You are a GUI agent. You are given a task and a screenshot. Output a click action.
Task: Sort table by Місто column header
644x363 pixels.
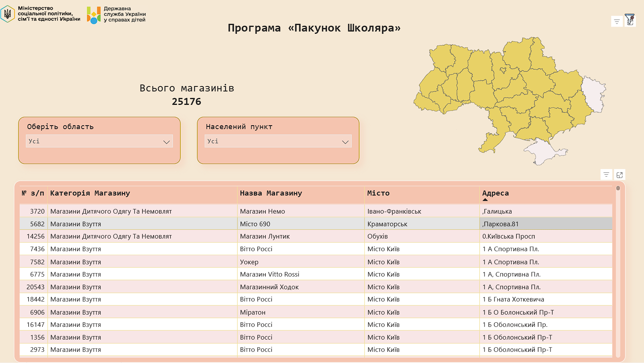[x=378, y=193]
